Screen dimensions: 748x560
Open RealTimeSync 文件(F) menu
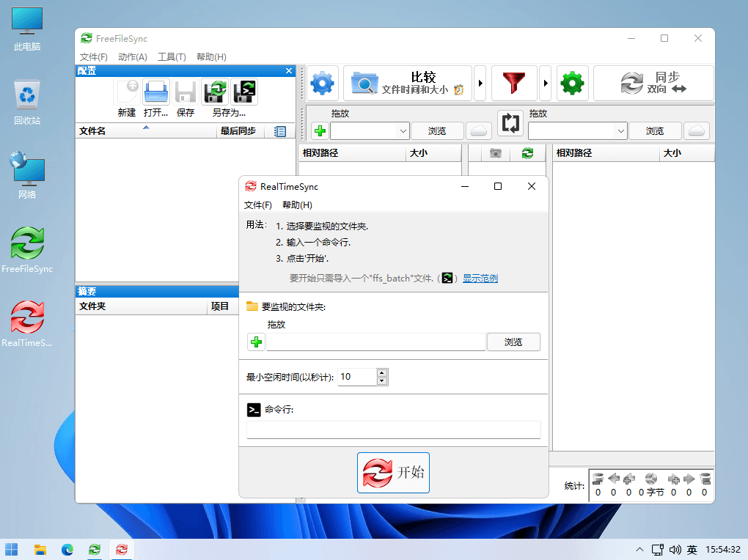257,205
